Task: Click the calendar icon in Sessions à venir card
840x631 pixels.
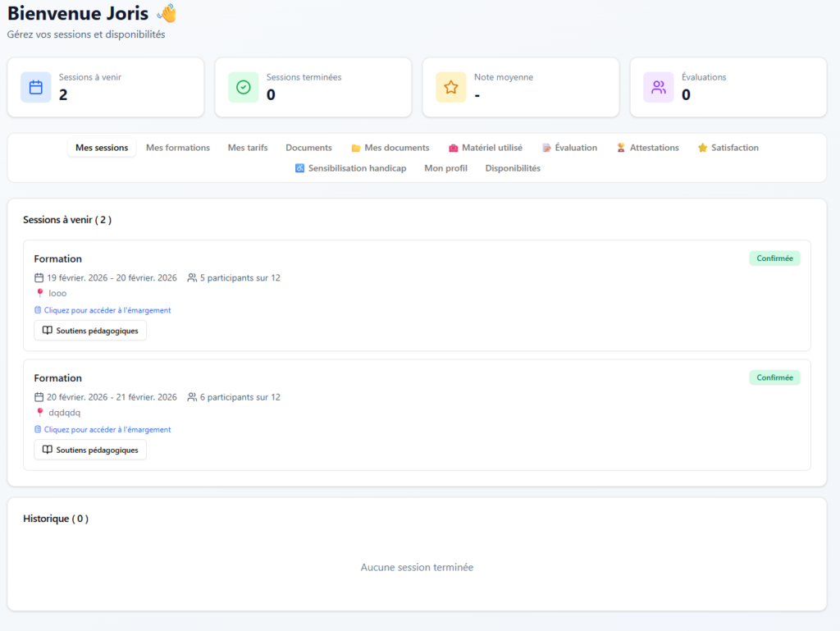Action: pos(36,87)
